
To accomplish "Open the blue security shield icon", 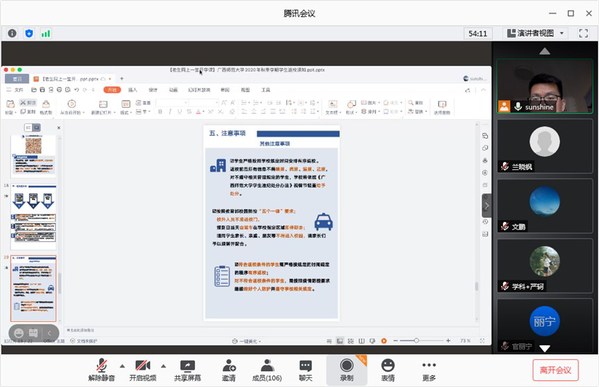I will (29, 34).
